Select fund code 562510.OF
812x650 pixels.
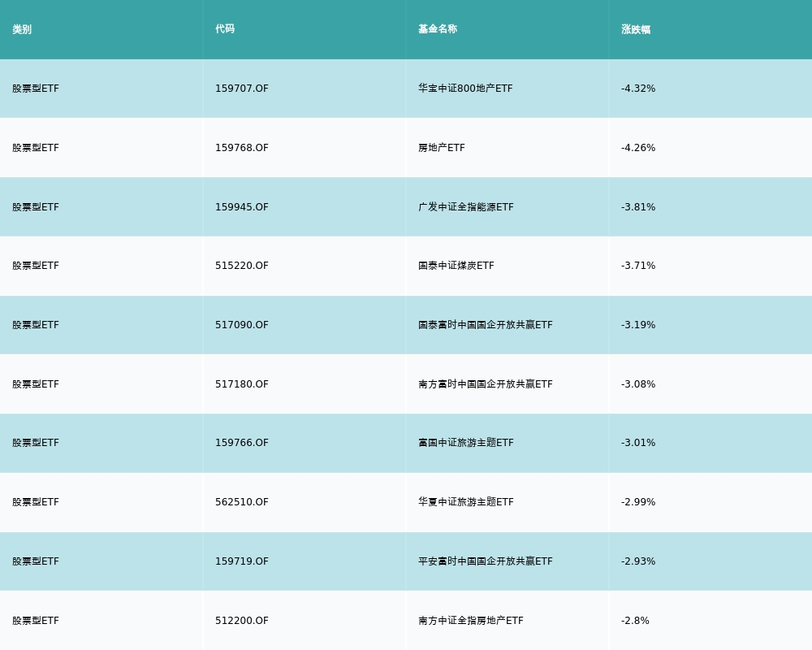[242, 502]
